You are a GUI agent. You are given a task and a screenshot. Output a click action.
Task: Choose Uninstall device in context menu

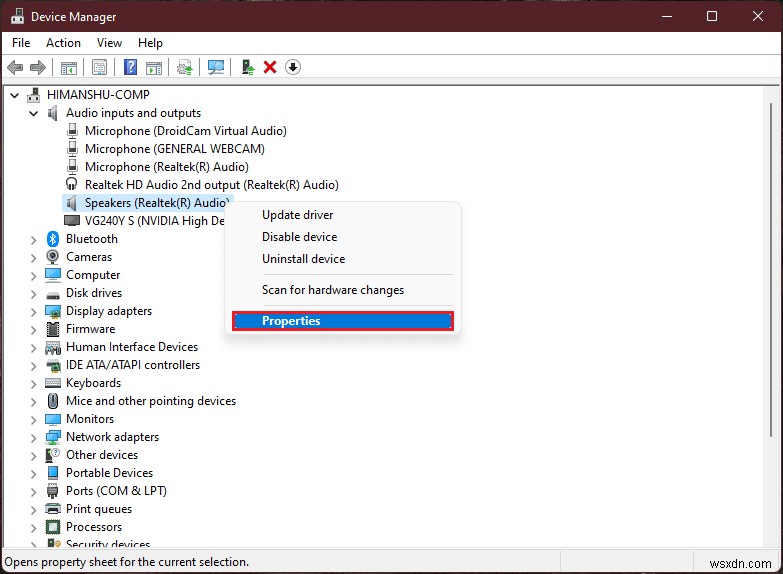tap(343, 259)
